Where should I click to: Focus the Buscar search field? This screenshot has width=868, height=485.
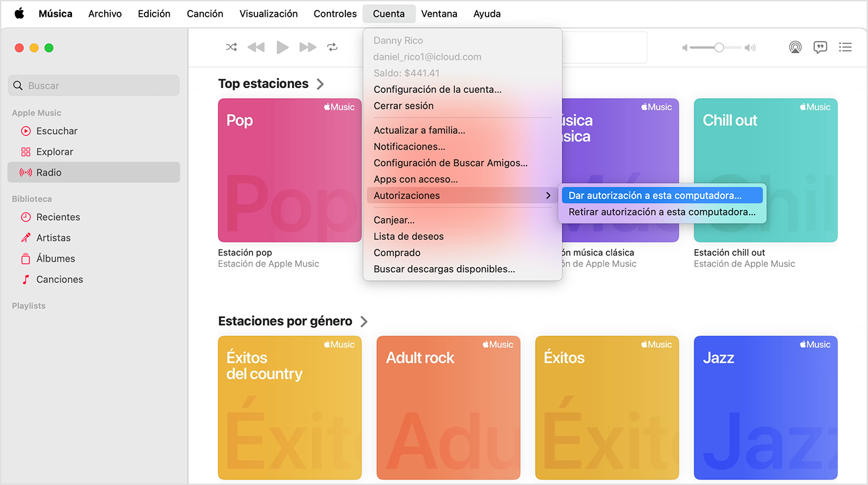click(x=94, y=86)
